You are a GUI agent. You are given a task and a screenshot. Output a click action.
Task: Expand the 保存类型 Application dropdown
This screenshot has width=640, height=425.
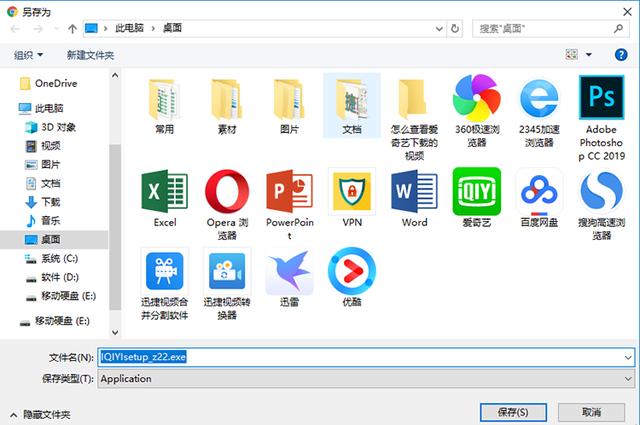(x=628, y=379)
